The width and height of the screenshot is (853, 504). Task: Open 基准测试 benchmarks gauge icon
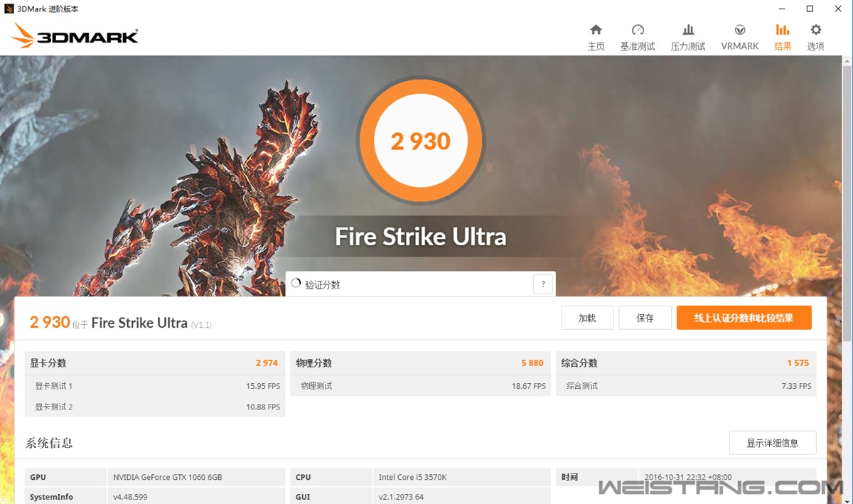(x=638, y=30)
